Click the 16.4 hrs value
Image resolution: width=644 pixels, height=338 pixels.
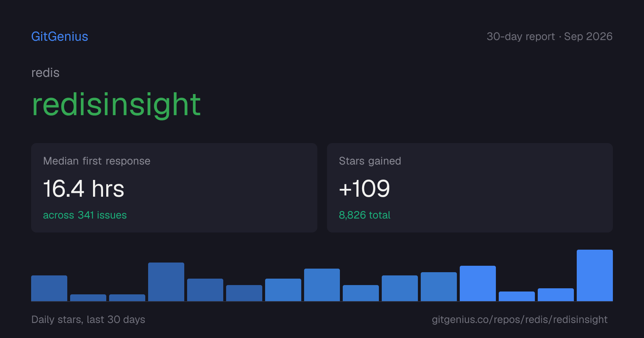click(84, 188)
